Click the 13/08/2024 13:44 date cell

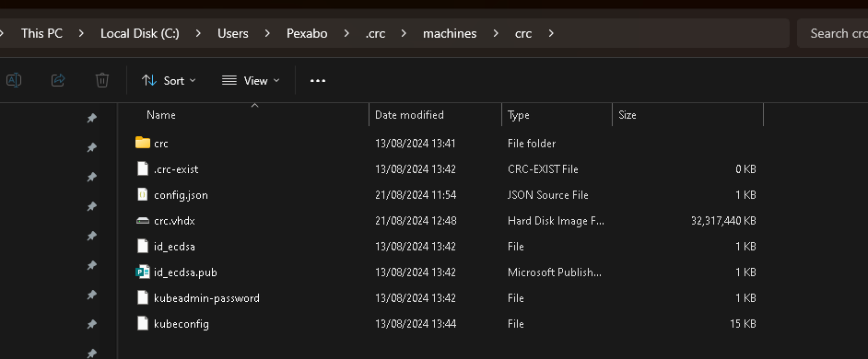pos(416,324)
